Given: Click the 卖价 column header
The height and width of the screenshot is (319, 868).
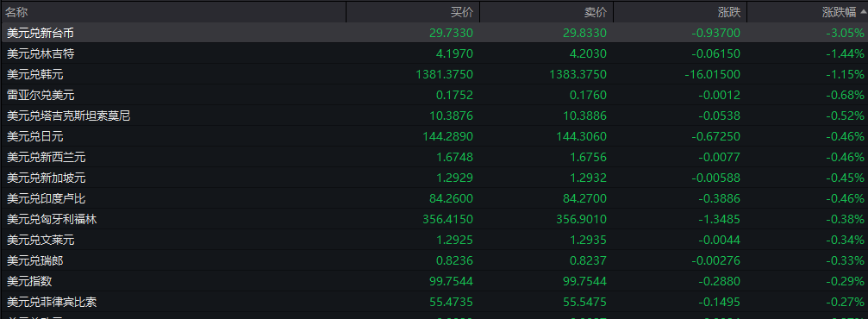Looking at the screenshot, I should tap(547, 11).
